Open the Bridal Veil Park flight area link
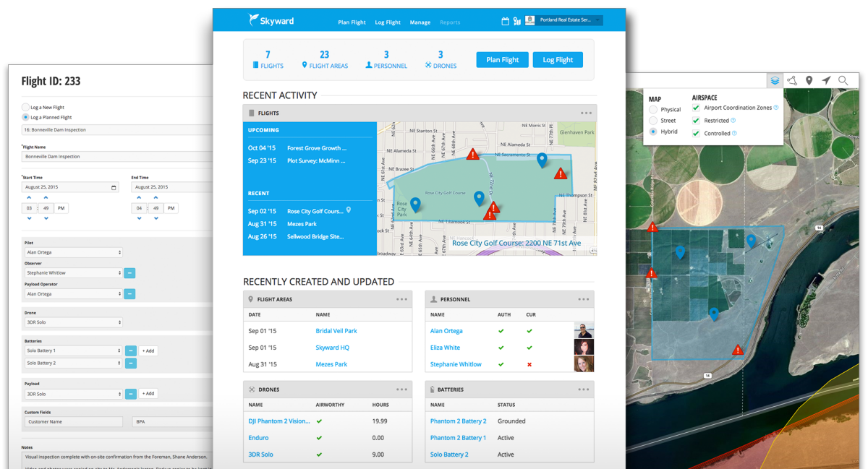This screenshot has width=868, height=469. click(336, 331)
